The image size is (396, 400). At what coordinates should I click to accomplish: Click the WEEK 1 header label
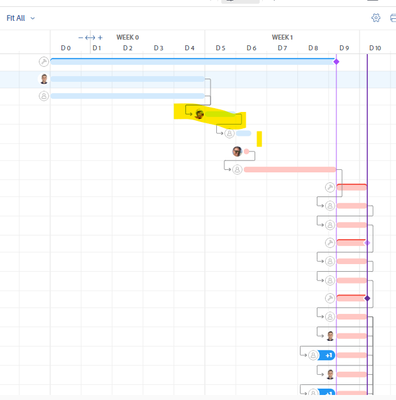click(282, 37)
